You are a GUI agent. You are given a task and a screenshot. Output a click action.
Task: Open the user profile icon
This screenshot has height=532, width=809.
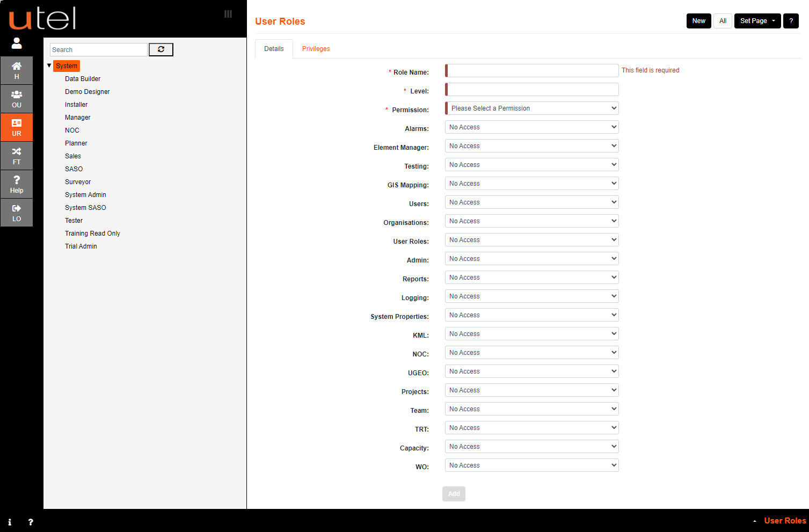pyautogui.click(x=17, y=43)
